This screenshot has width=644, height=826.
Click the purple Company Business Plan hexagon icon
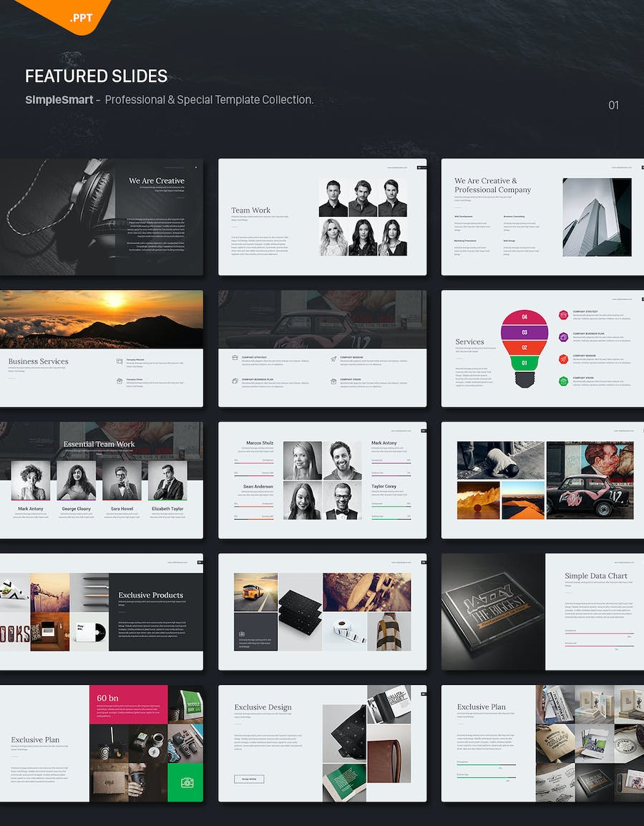(563, 336)
